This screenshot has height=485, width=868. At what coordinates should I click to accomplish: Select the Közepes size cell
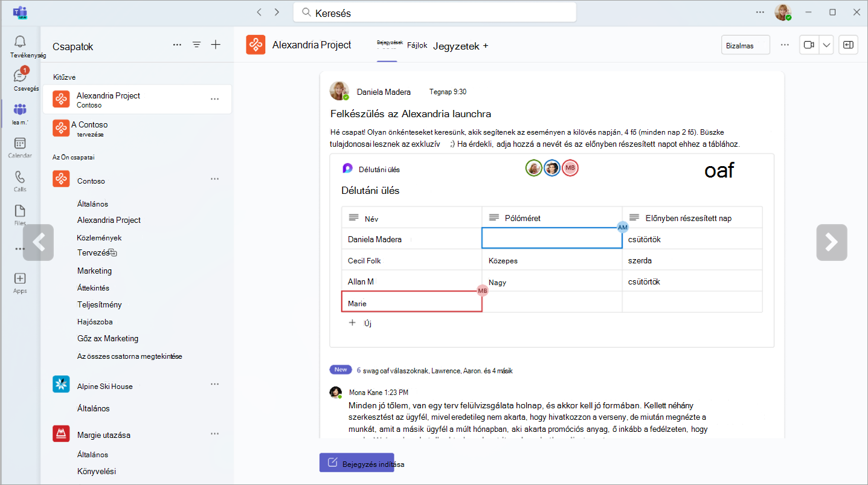[552, 260]
